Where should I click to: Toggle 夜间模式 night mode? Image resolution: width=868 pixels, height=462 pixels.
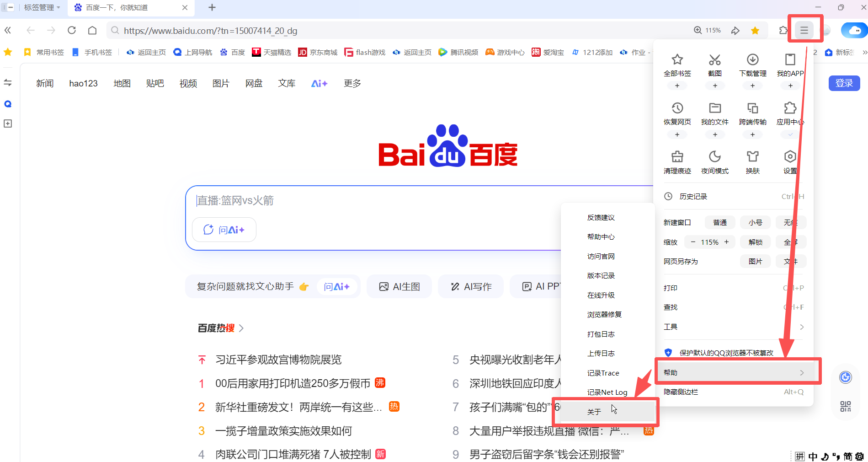(x=714, y=158)
